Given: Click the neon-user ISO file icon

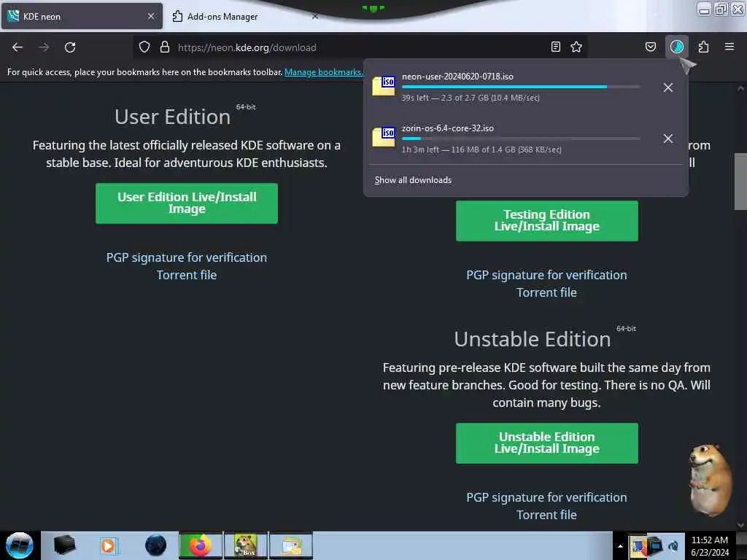Looking at the screenshot, I should [384, 86].
